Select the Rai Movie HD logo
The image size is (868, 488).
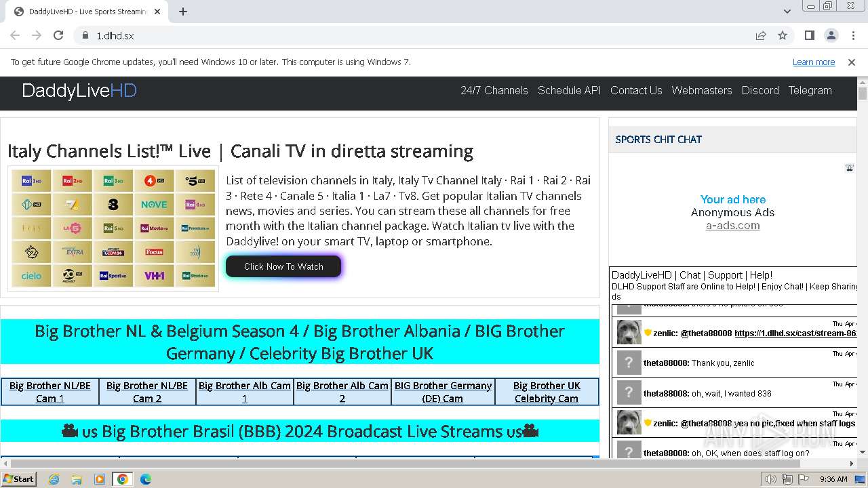tap(154, 228)
